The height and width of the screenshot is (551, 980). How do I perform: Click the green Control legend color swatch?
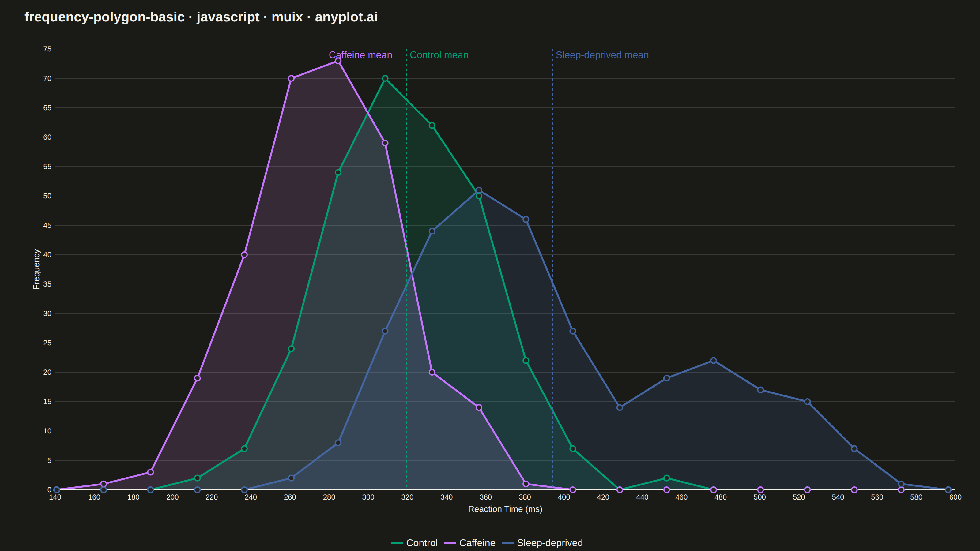397,543
